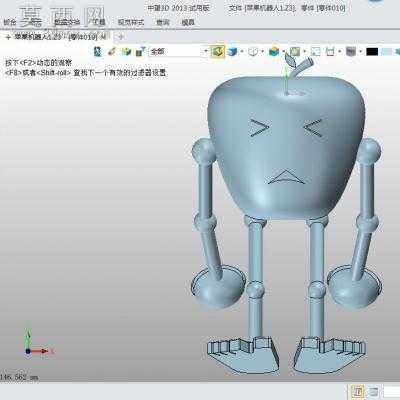Expand arrow beside the green square icon
This screenshot has width=400, height=400.
click(x=304, y=52)
